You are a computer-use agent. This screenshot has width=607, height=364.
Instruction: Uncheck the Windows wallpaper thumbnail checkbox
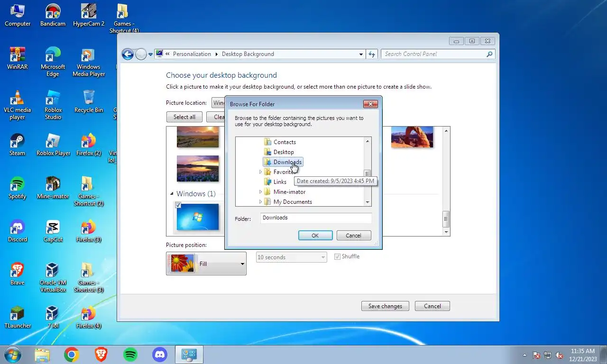pos(178,205)
